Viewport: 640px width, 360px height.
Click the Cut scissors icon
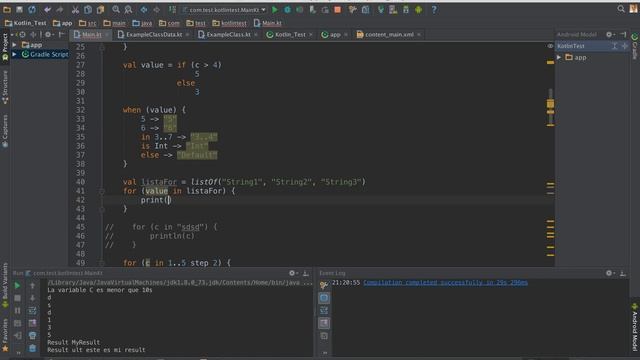pos(75,9)
